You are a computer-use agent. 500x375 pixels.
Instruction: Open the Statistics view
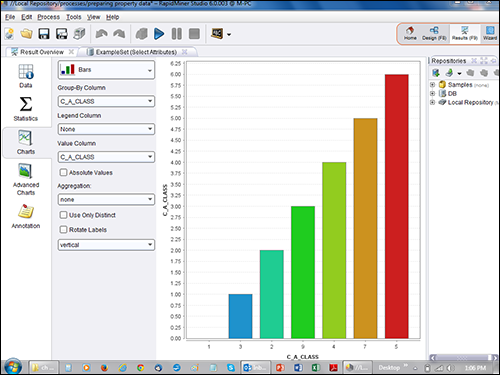[26, 109]
